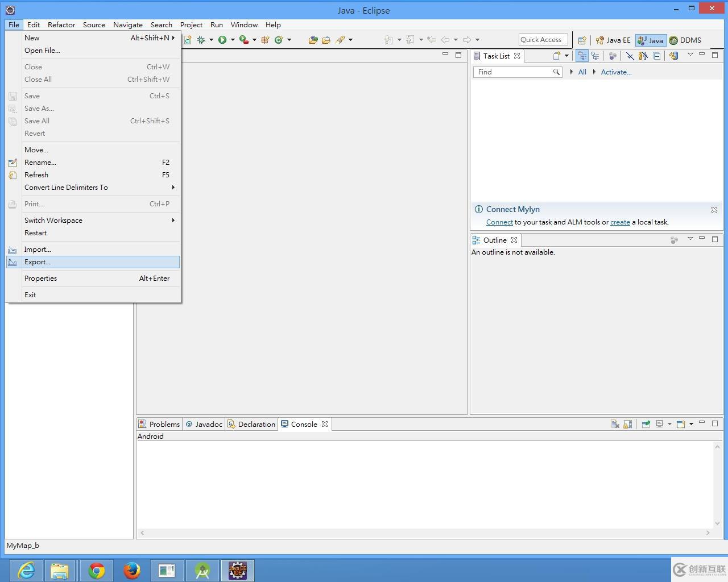This screenshot has height=582, width=728.
Task: Open the Search toolbar dropdown arrow
Action: [x=350, y=40]
